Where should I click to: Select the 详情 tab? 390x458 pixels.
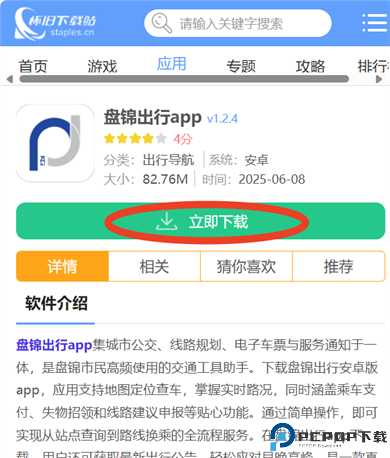pyautogui.click(x=62, y=266)
